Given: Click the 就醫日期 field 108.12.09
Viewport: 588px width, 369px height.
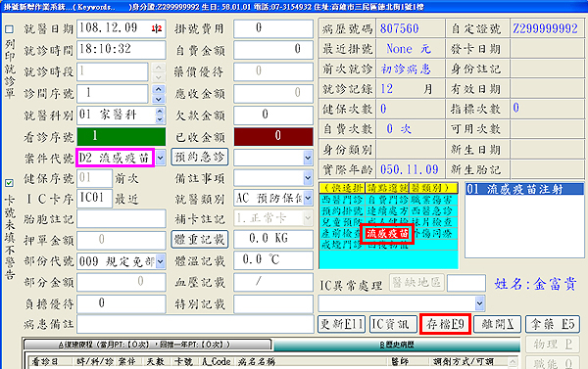Looking at the screenshot, I should pyautogui.click(x=122, y=28).
